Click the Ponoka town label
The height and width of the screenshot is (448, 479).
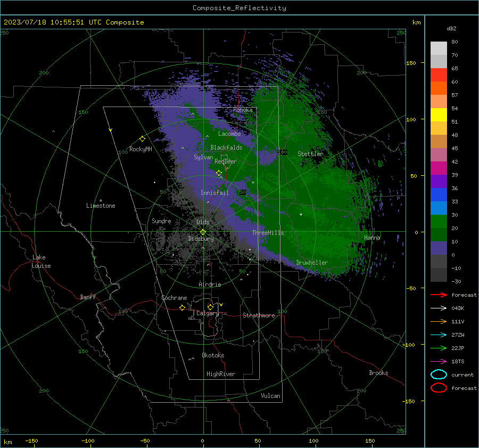pyautogui.click(x=243, y=110)
